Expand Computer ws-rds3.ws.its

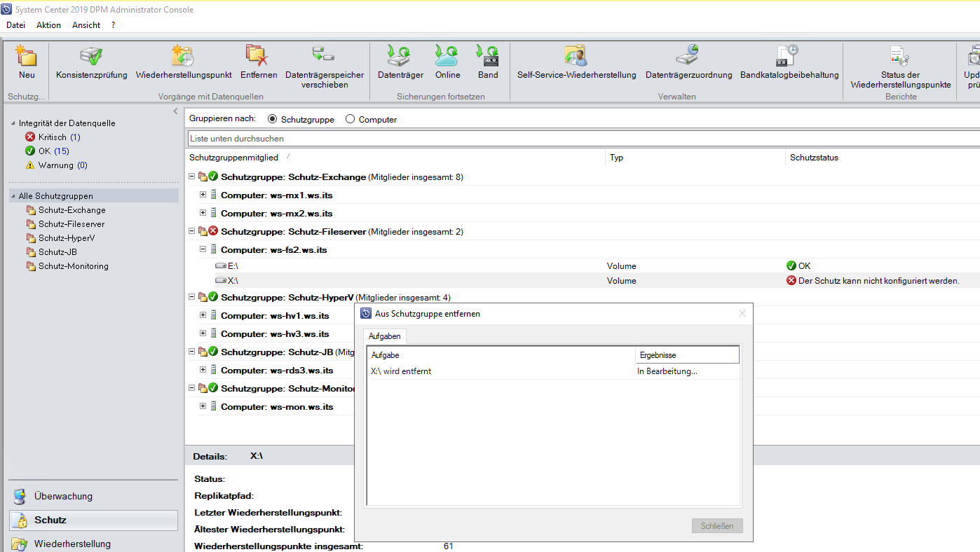tap(203, 370)
